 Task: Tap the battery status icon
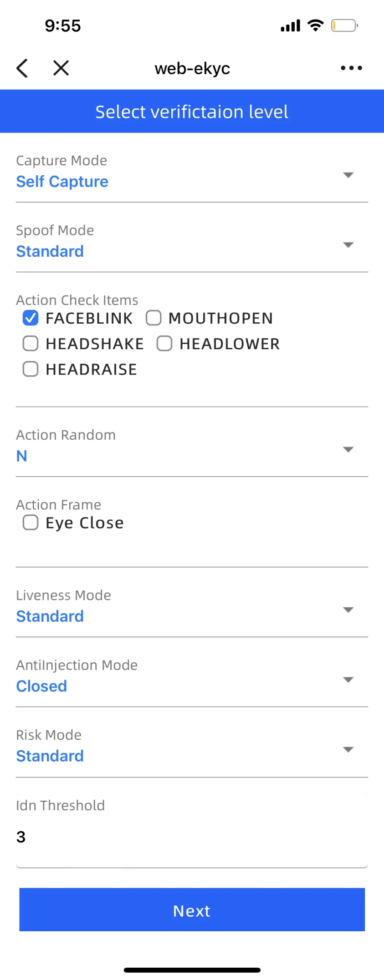point(344,25)
